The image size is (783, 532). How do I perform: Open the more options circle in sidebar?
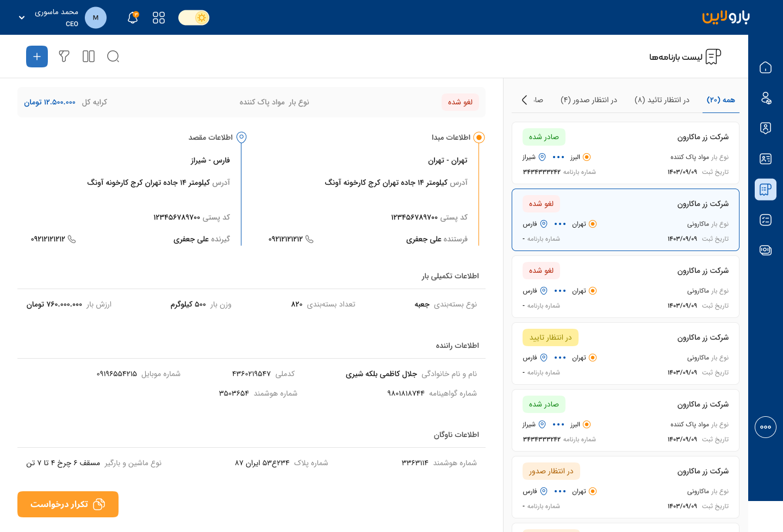click(x=766, y=427)
